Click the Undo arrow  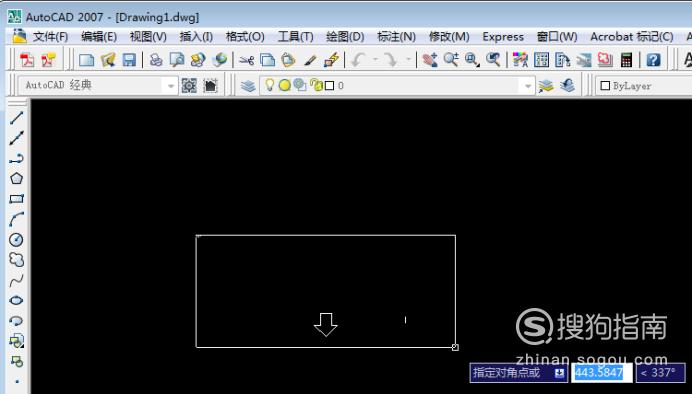358,60
